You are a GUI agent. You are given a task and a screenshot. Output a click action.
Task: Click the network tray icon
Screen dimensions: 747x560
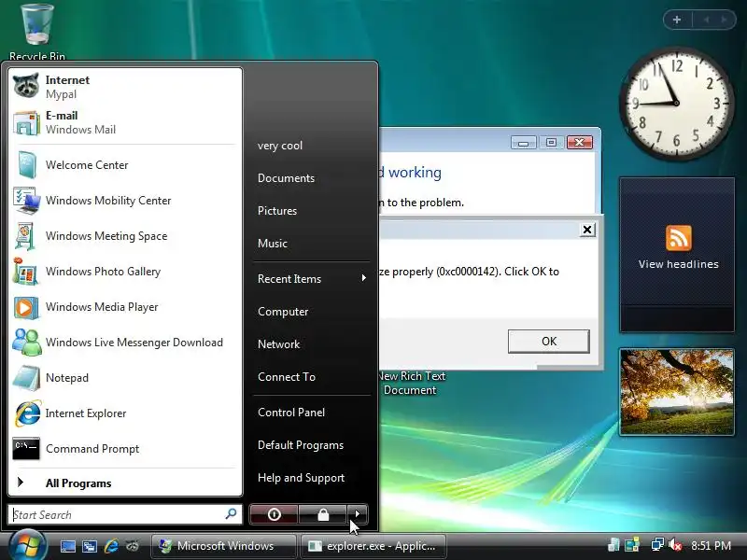point(657,545)
